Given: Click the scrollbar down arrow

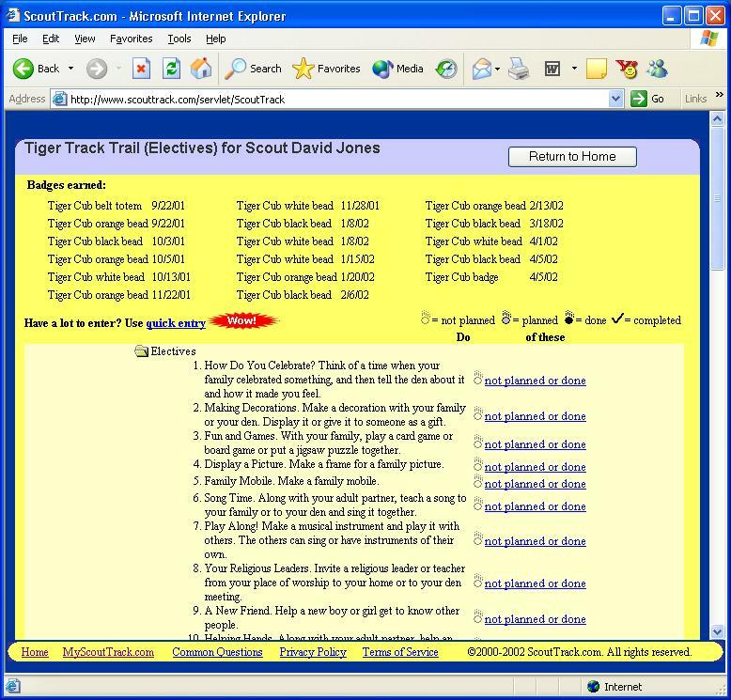Looking at the screenshot, I should pos(717,632).
